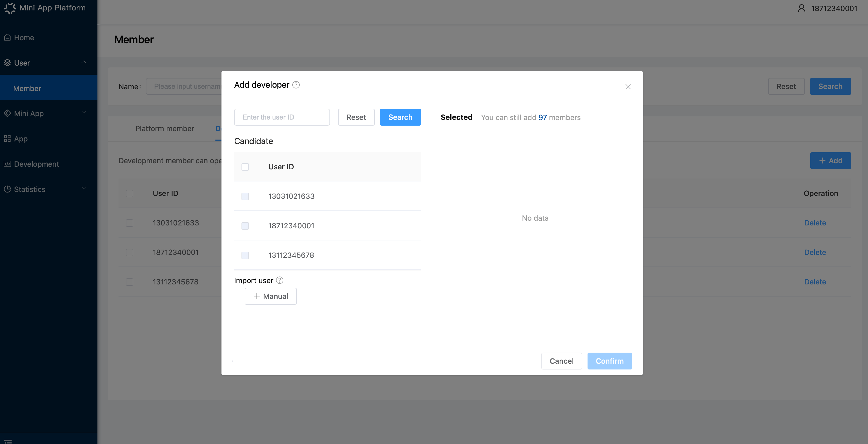Click the help icon beside Add developer

[296, 85]
